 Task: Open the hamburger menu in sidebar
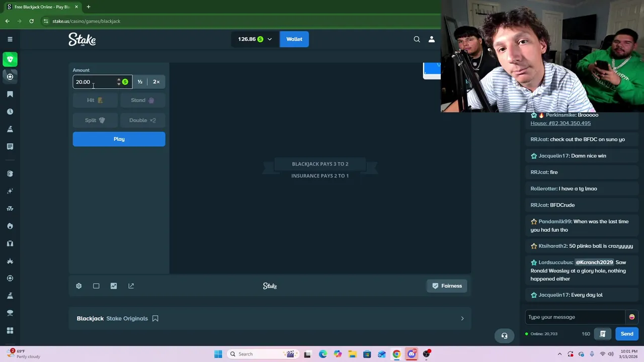pos(10,39)
